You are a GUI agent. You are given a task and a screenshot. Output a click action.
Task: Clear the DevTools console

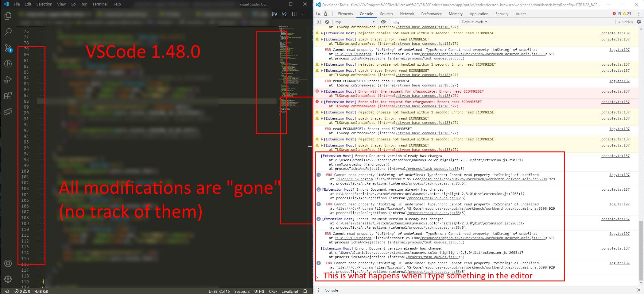(327, 22)
